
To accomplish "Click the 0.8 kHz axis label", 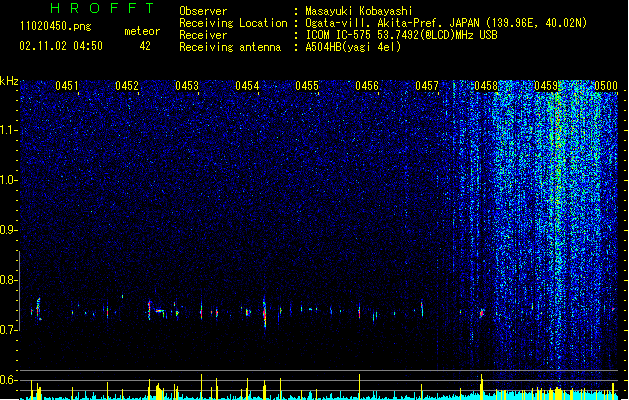I will (x=9, y=280).
